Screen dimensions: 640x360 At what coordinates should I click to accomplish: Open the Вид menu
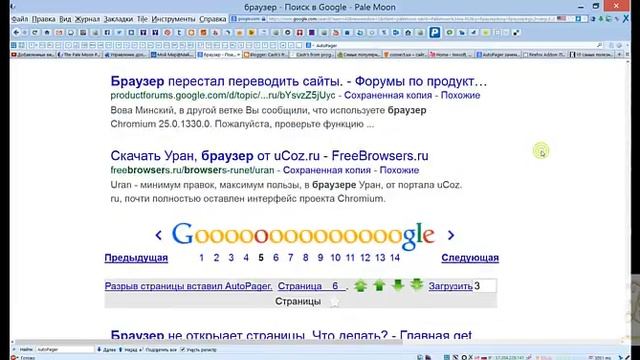[x=65, y=19]
